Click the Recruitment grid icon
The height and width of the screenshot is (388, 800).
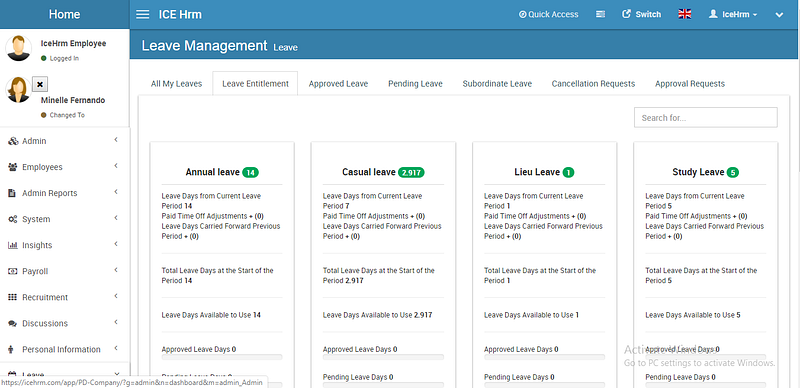(13, 297)
